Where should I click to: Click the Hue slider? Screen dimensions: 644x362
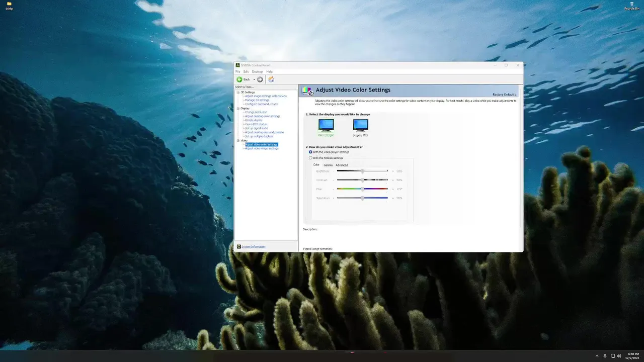pyautogui.click(x=362, y=189)
